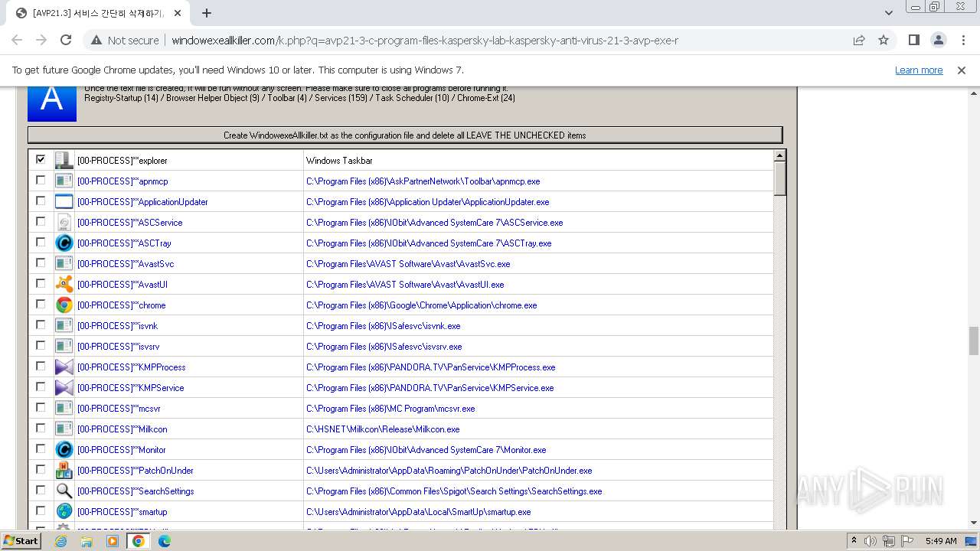The image size is (980, 551).
Task: Click the KMPProcess purple icon
Action: pyautogui.click(x=64, y=367)
